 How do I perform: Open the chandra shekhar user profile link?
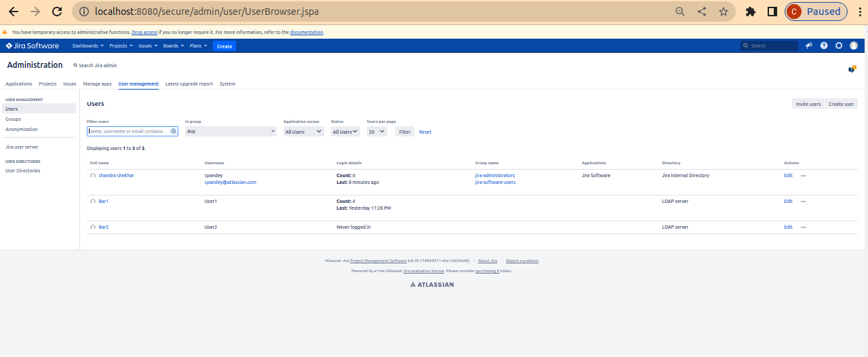117,175
